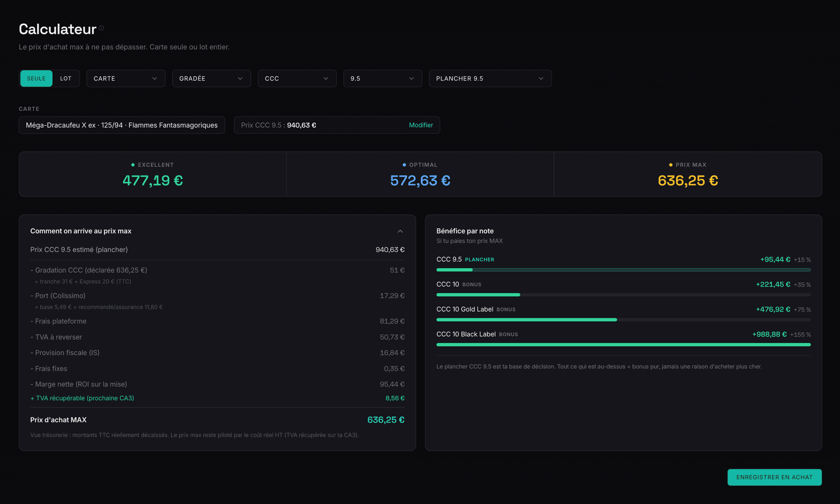Select the PRIX MAX 636,25 € card

click(x=688, y=174)
